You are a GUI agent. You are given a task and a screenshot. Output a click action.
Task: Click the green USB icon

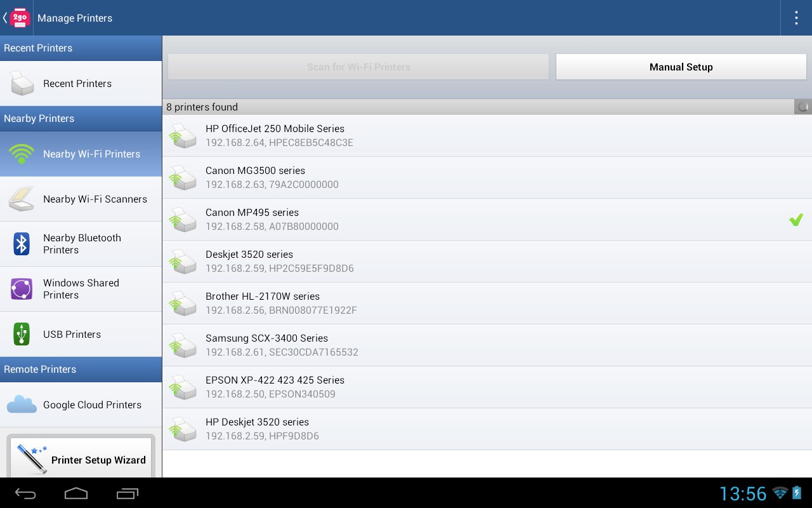pos(22,334)
